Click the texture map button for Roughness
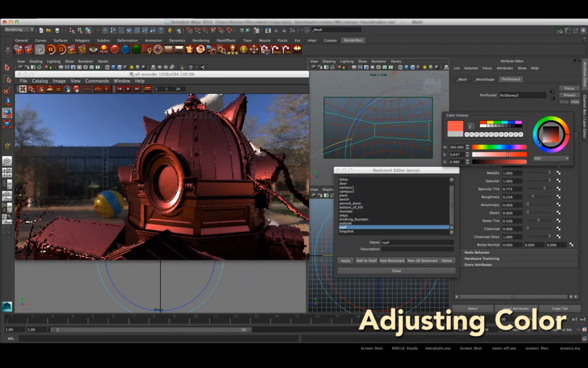Image resolution: width=588 pixels, height=368 pixels. point(559,197)
